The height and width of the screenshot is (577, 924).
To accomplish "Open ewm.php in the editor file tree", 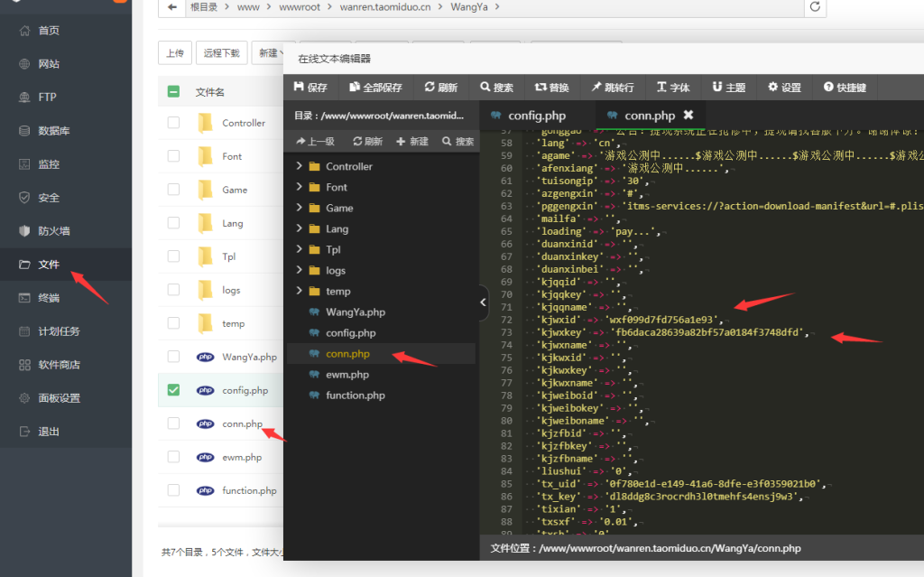I will [x=346, y=375].
